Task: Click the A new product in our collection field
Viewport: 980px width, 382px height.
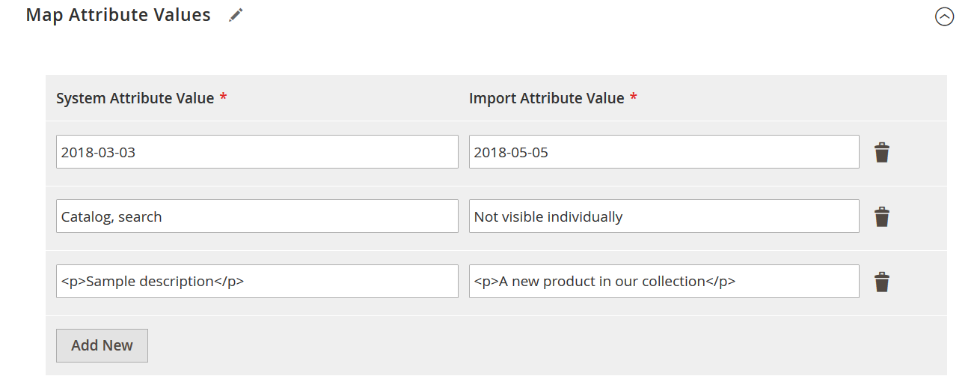Action: tap(664, 281)
